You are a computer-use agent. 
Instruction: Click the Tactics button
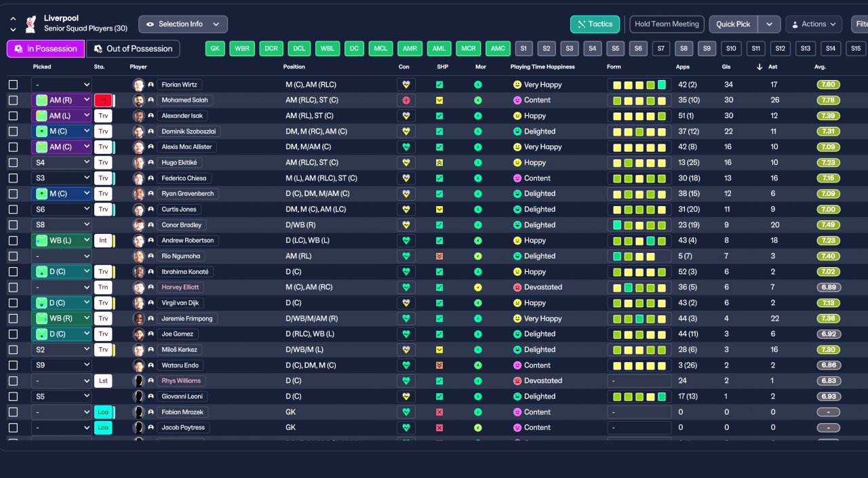tap(595, 24)
